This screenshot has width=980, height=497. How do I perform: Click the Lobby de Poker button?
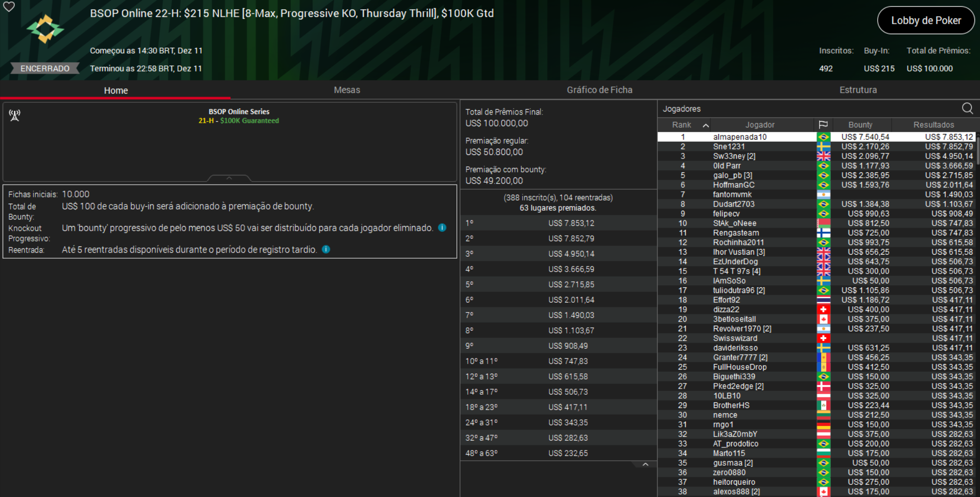tap(926, 20)
